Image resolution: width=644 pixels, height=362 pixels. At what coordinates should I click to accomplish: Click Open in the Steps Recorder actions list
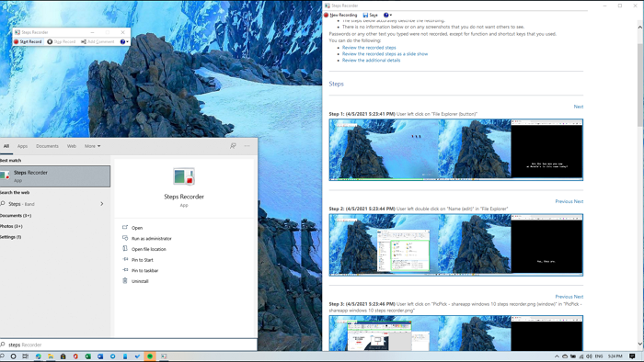coord(137,228)
